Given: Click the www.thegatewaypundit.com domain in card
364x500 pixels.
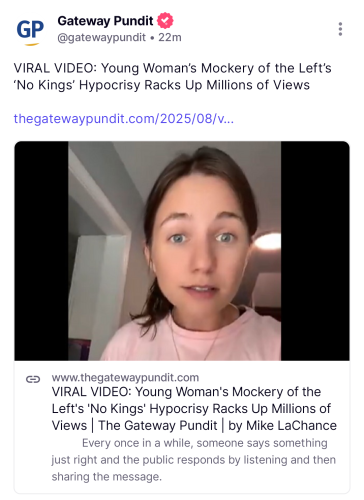Looking at the screenshot, I should pyautogui.click(x=125, y=377).
